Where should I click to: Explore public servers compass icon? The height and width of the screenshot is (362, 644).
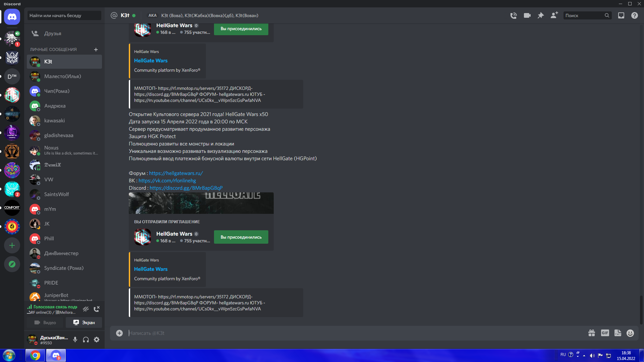coord(12,264)
